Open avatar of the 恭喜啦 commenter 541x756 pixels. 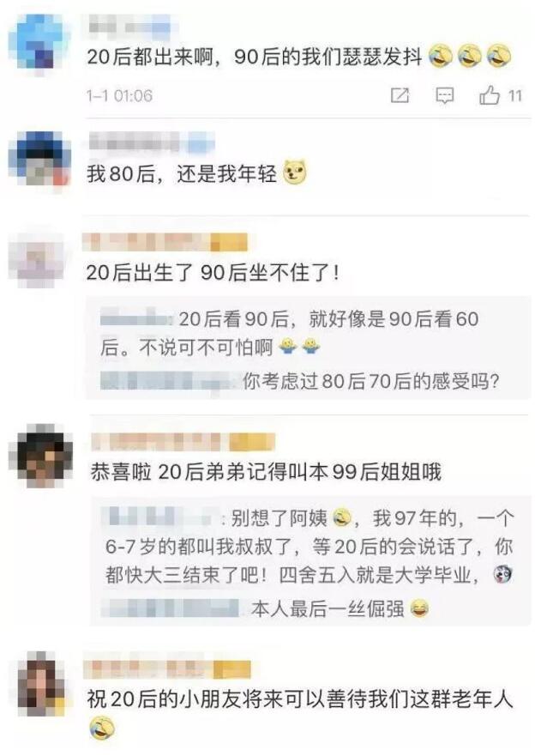pyautogui.click(x=42, y=456)
